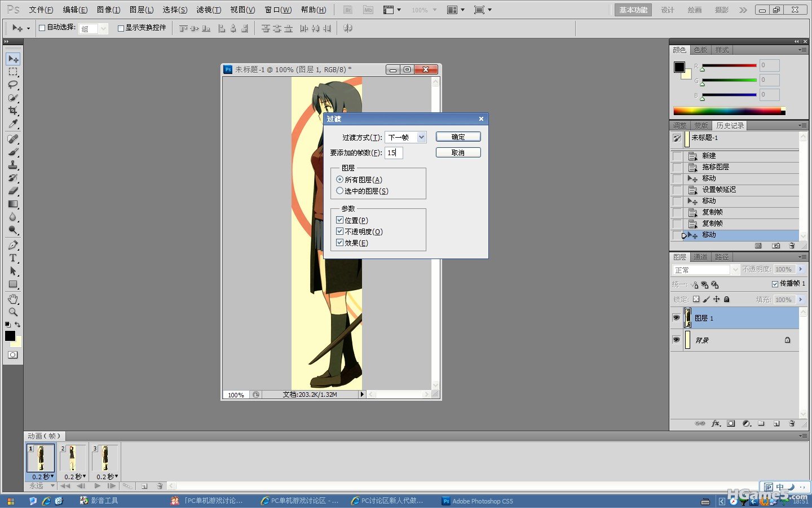This screenshot has height=508, width=812.
Task: Select the Clone Stamp tool
Action: click(x=13, y=165)
